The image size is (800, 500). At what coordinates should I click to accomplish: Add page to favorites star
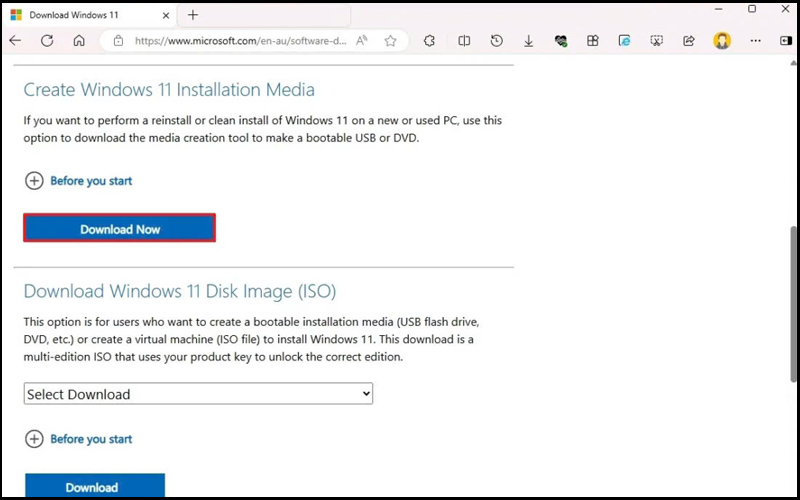(x=390, y=40)
